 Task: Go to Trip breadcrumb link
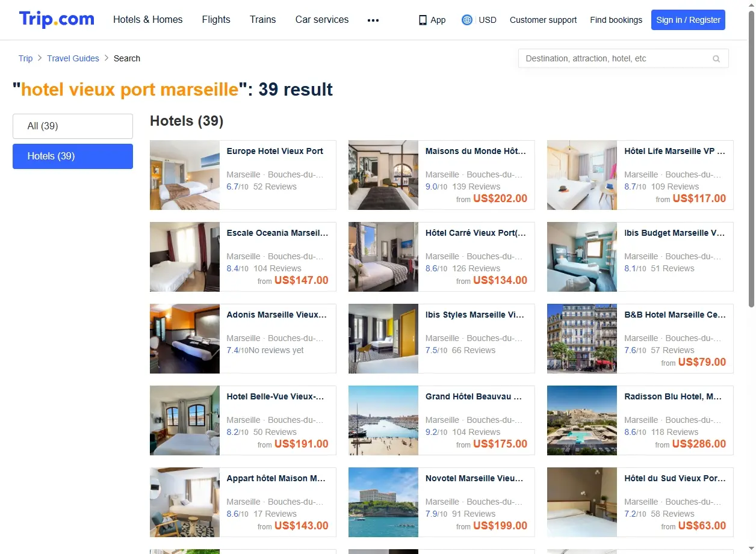point(25,58)
